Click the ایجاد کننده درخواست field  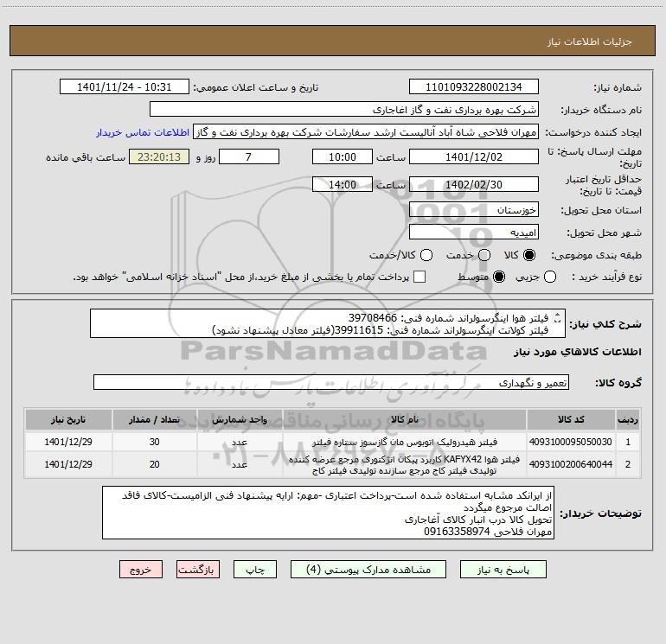pyautogui.click(x=366, y=131)
